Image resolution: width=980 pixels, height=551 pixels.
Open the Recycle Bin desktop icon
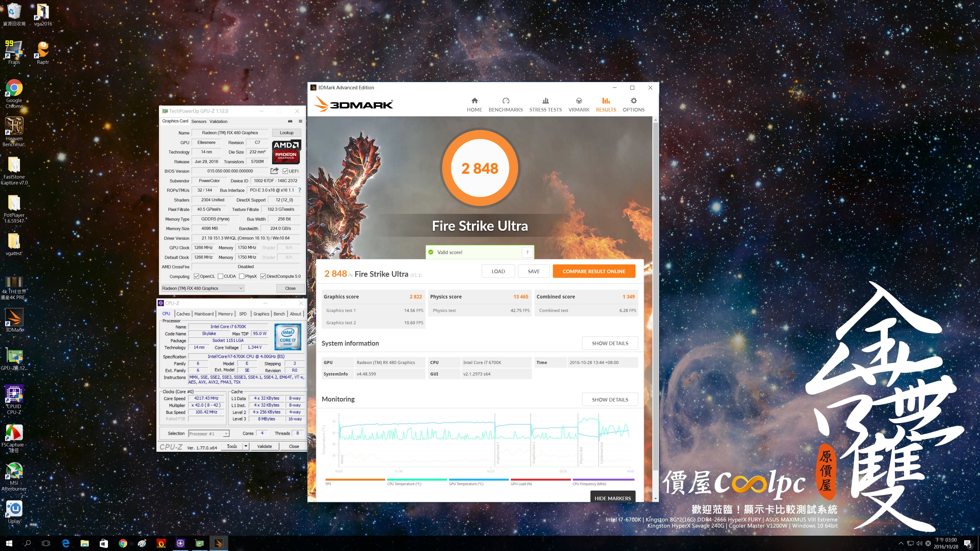pyautogui.click(x=14, y=15)
